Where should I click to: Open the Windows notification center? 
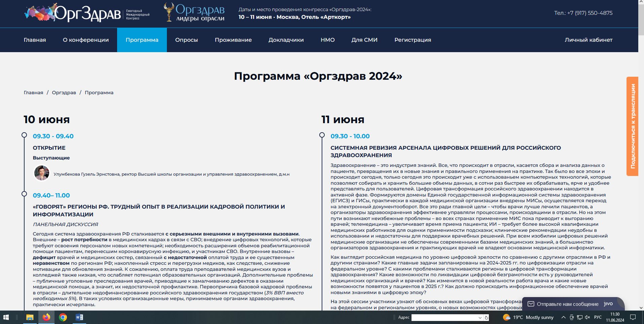(x=633, y=317)
